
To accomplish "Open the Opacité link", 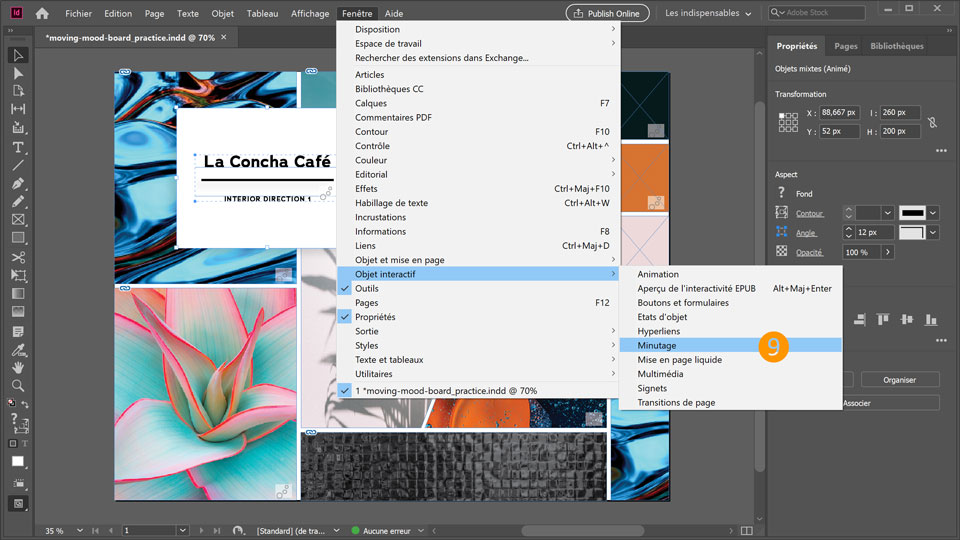I will pos(809,252).
